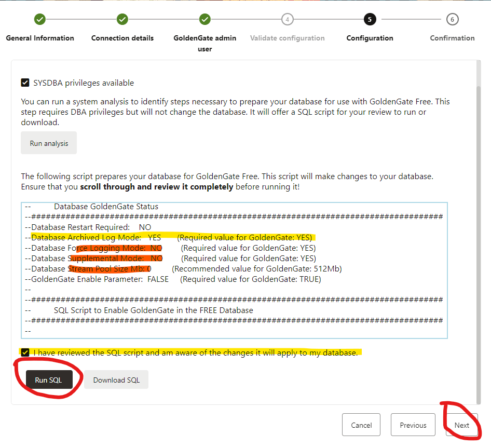Image resolution: width=491 pixels, height=448 pixels.
Task: Go back with the Previous button
Action: click(x=413, y=425)
